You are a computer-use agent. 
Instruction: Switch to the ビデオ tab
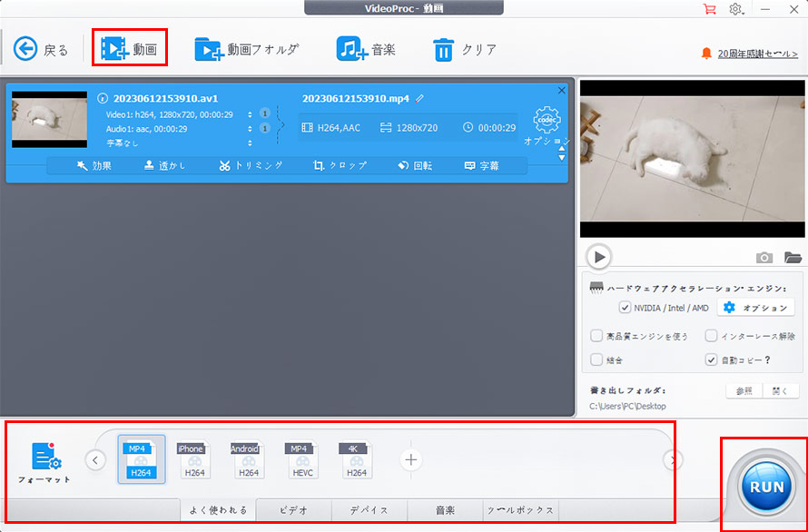click(294, 510)
